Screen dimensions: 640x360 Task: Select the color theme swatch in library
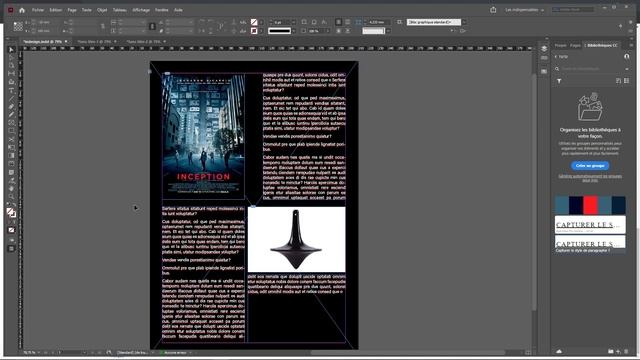click(590, 205)
